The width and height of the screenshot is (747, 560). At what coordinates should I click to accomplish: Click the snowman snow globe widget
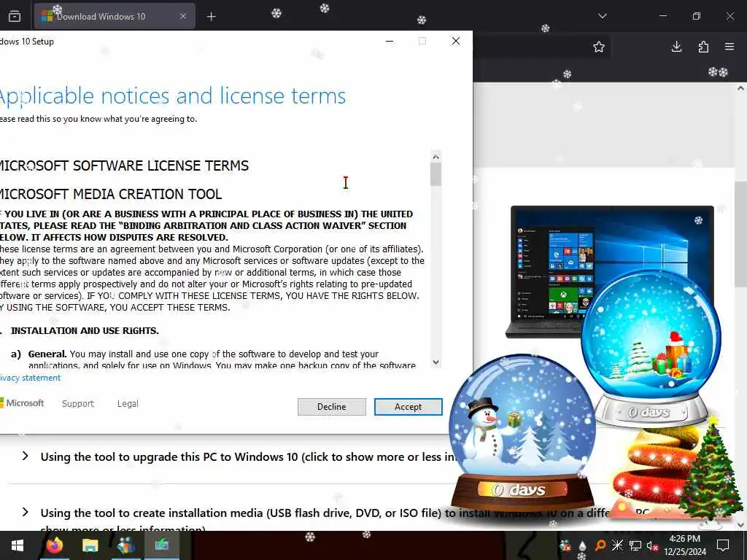click(522, 431)
